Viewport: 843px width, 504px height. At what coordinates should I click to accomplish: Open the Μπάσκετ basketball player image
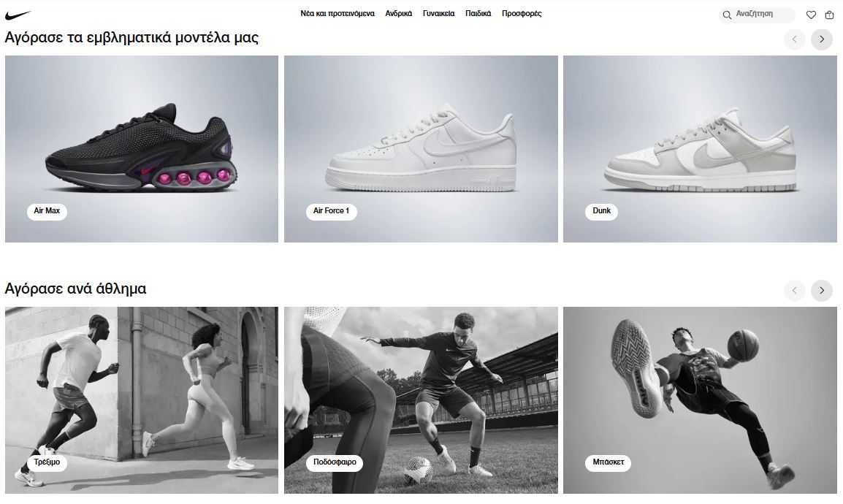pyautogui.click(x=700, y=400)
